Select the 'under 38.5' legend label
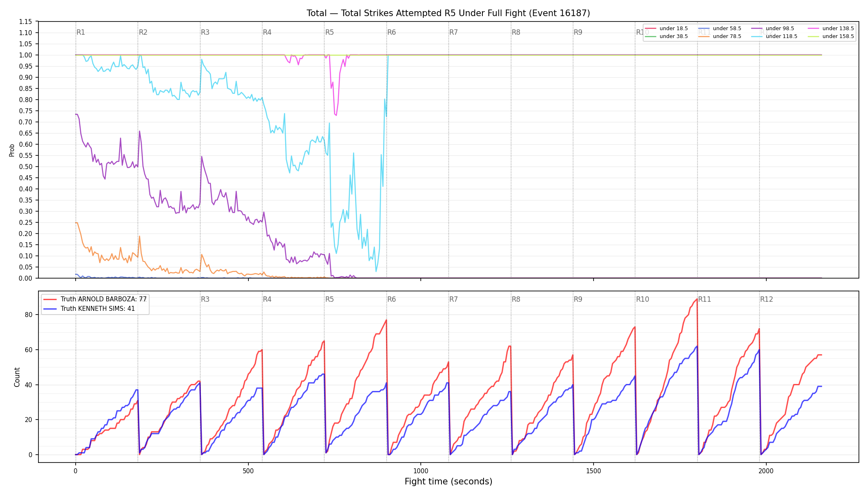Viewport: 868px width, 496px height. pos(674,36)
